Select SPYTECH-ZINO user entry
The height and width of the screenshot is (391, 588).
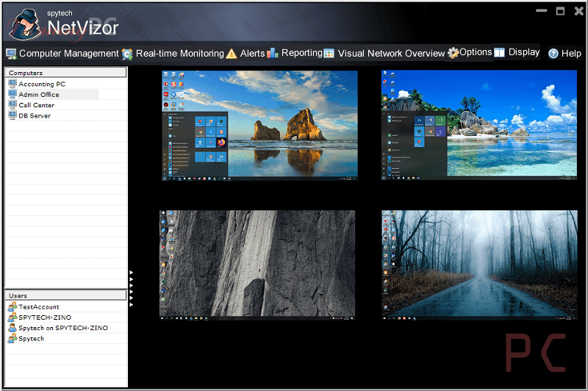tap(66, 318)
